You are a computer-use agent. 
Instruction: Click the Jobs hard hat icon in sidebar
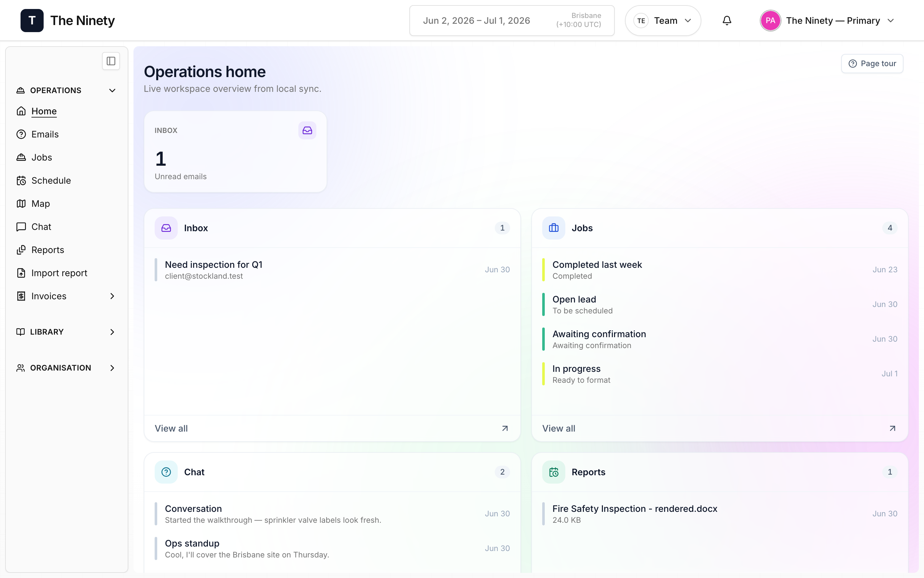click(21, 157)
